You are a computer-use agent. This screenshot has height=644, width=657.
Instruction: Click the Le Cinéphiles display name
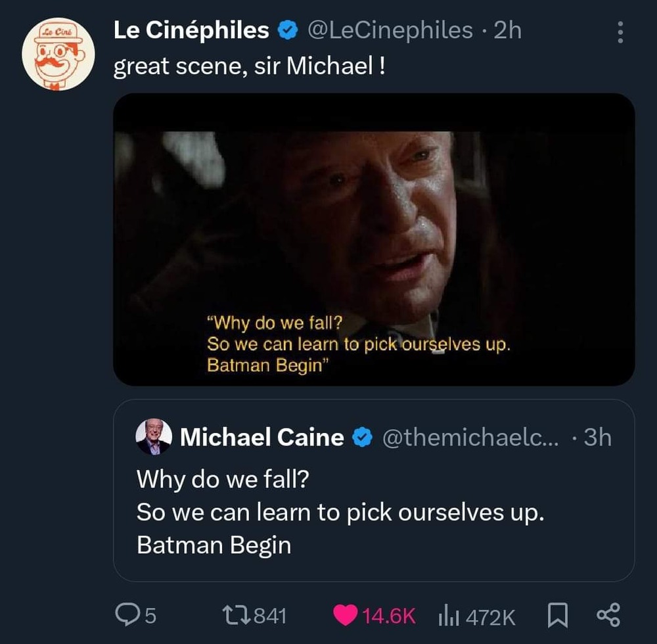191,30
